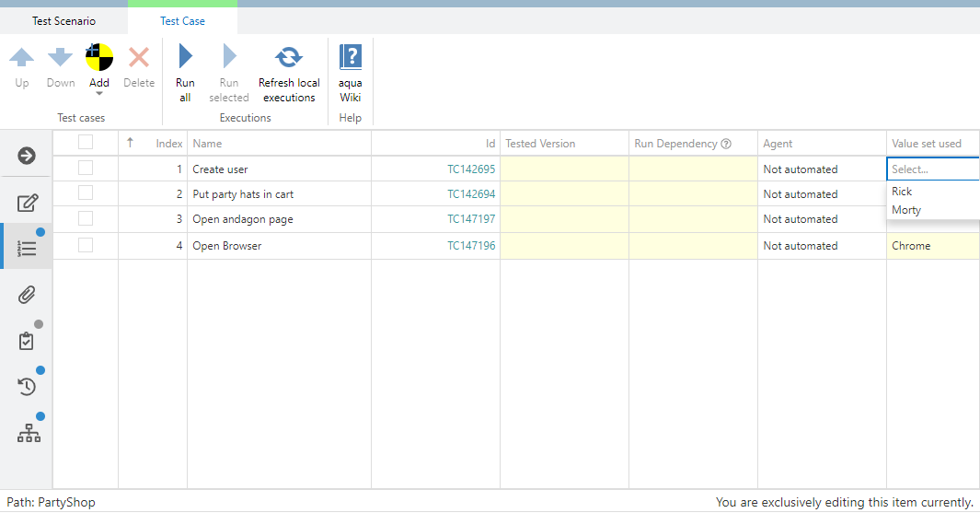Click the Run all play icon

pyautogui.click(x=185, y=57)
